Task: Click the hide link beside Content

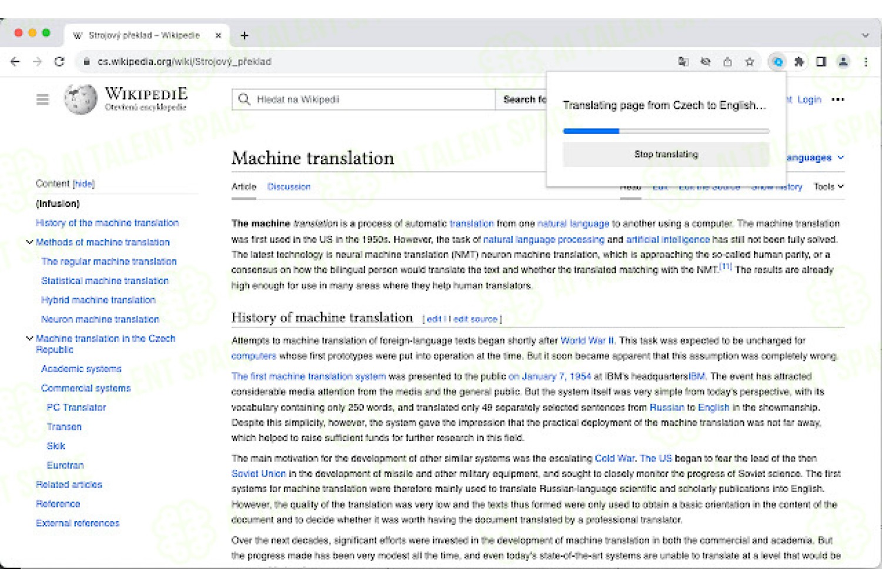Action: pos(83,184)
